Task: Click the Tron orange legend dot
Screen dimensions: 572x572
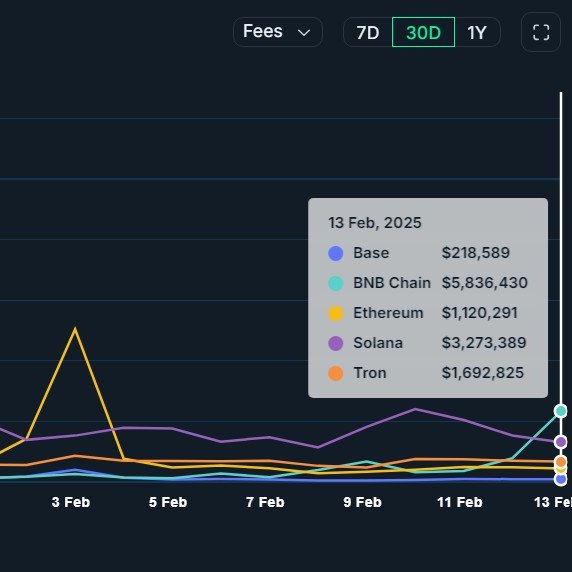Action: (x=336, y=373)
